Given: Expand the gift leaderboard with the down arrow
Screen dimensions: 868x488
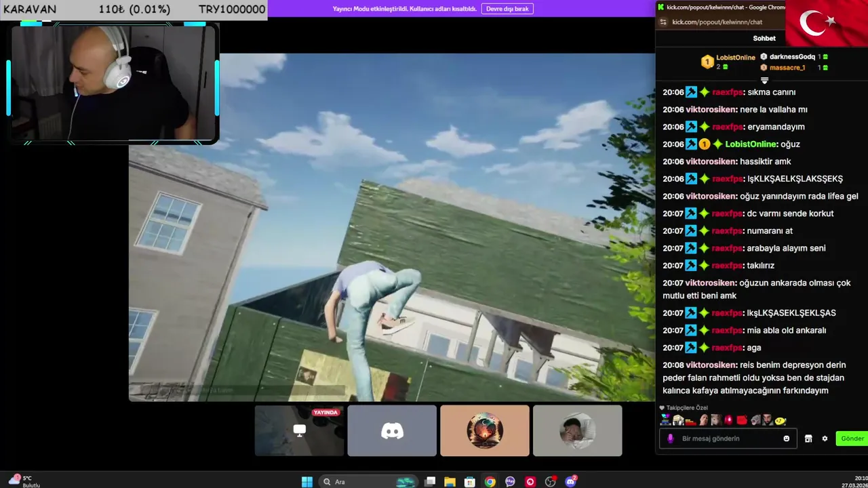Looking at the screenshot, I should point(764,80).
